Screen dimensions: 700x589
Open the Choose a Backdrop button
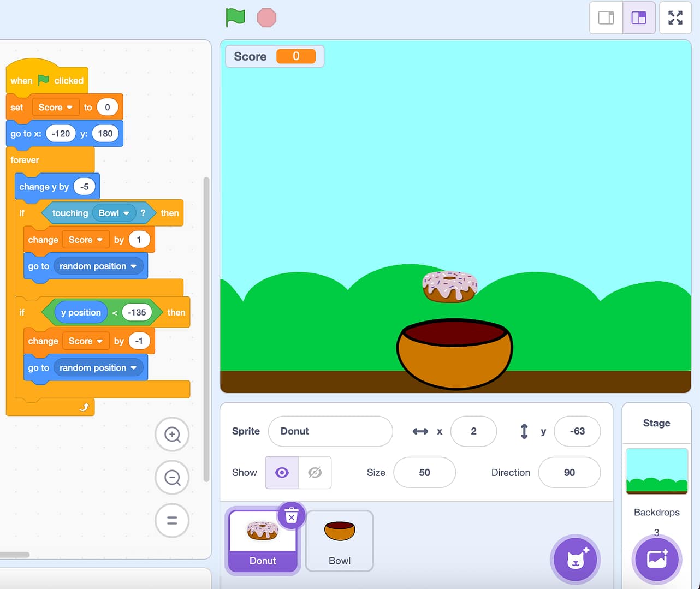[657, 560]
